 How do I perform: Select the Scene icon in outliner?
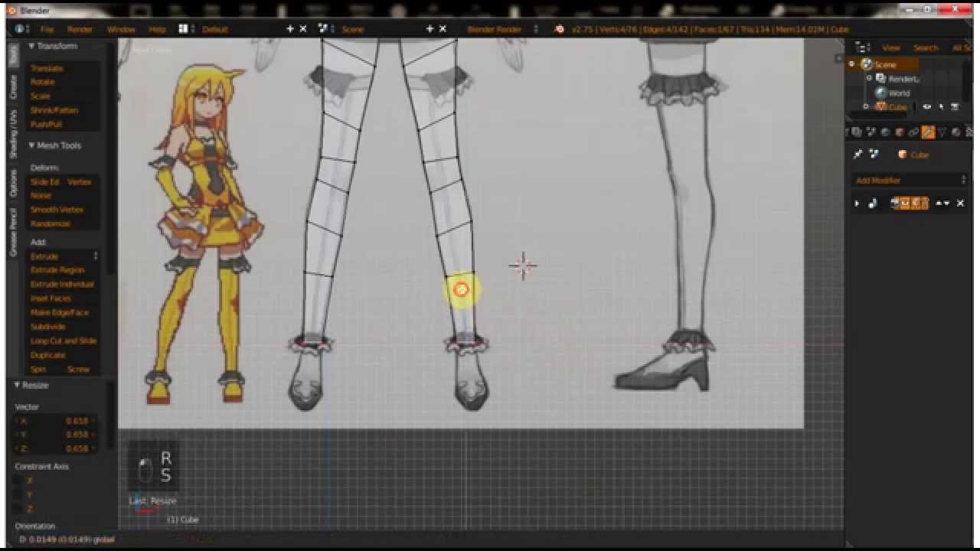click(x=867, y=65)
